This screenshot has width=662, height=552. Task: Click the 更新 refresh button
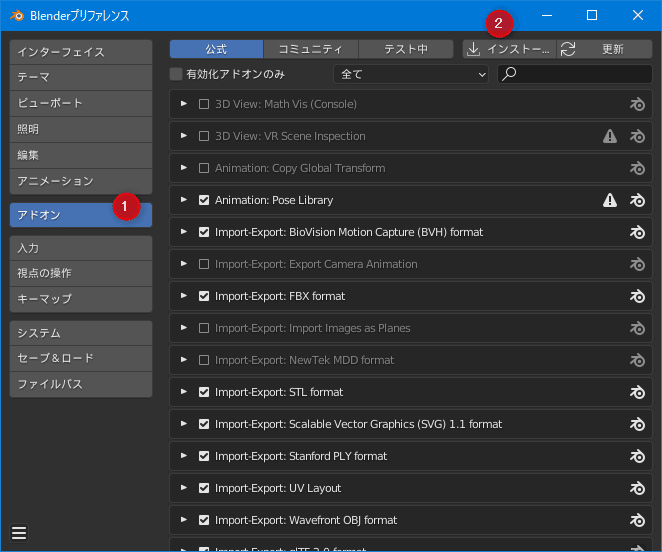tap(605, 49)
